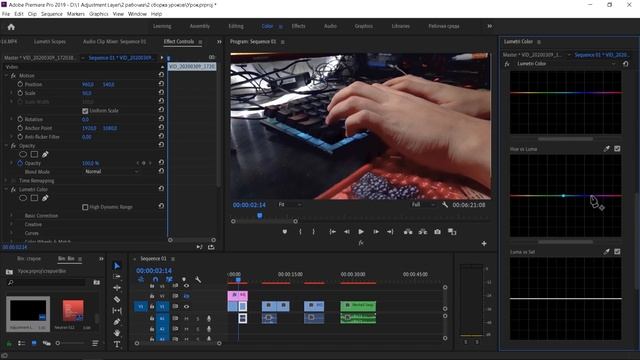Open Blend Mode Normal dropdown
The width and height of the screenshot is (640, 360).
[x=111, y=172]
